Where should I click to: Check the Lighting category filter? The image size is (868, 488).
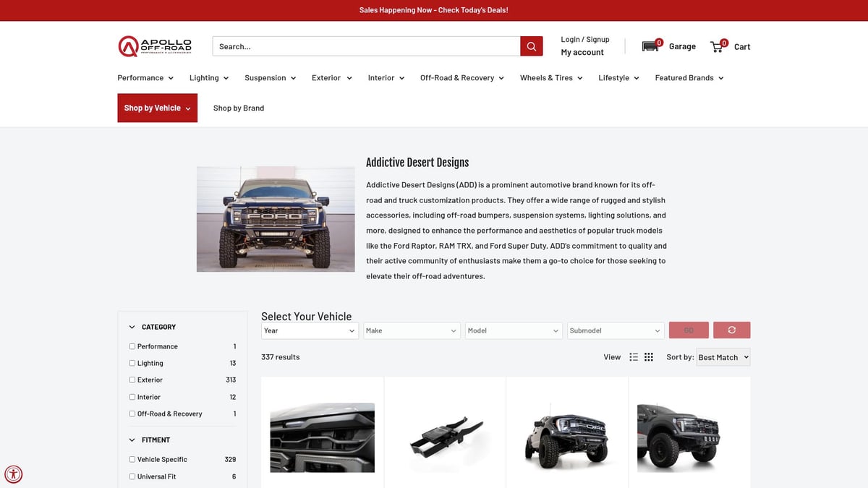[132, 363]
